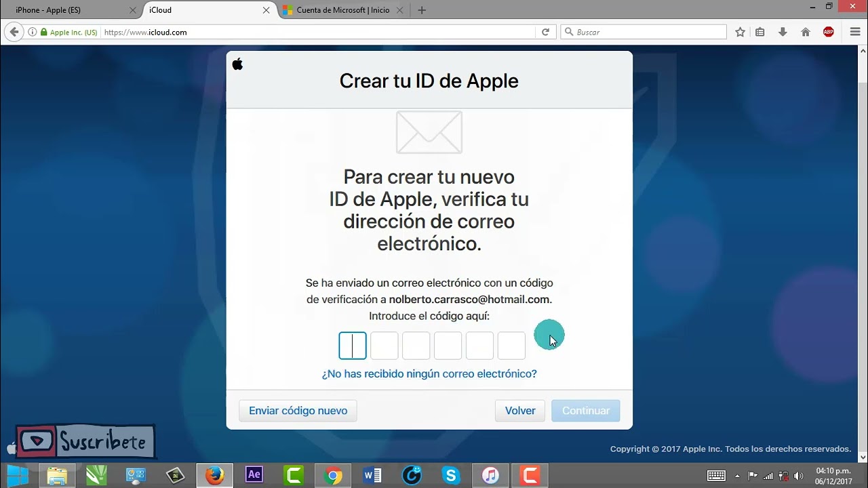The image size is (868, 488).
Task: Launch Adobe After Effects from taskbar
Action: (254, 476)
